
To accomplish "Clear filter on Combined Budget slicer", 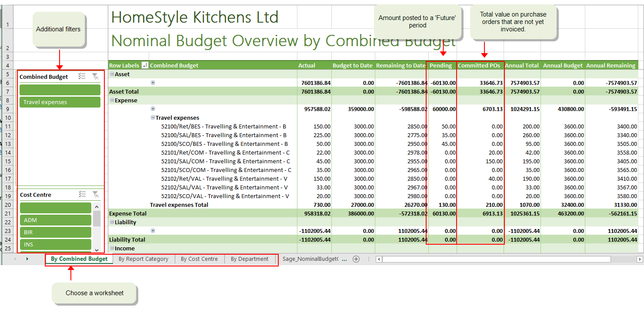I will coord(95,76).
